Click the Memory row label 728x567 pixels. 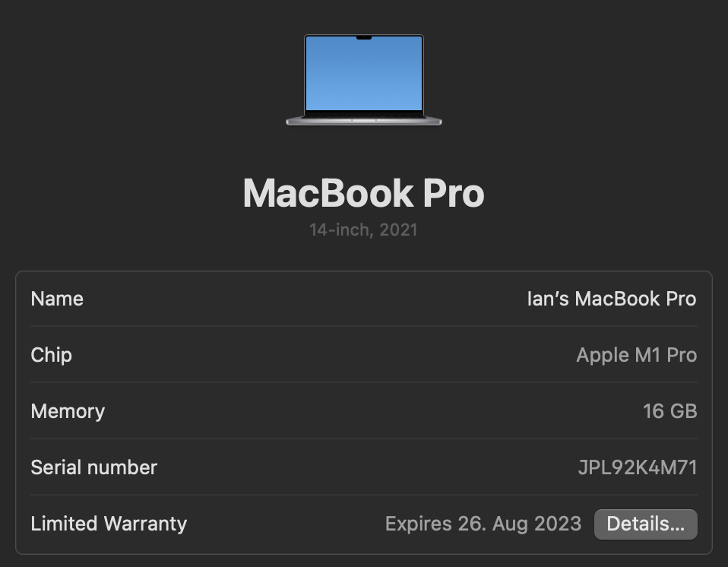tap(68, 411)
